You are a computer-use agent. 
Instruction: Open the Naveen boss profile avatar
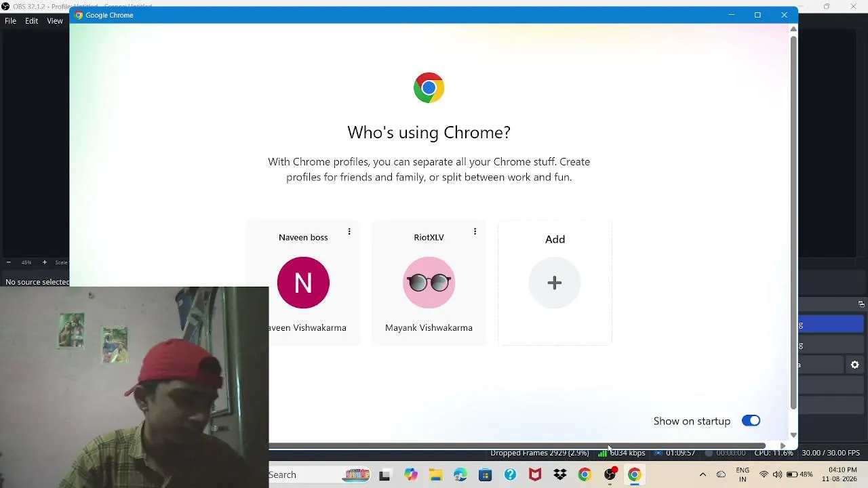[x=303, y=283]
